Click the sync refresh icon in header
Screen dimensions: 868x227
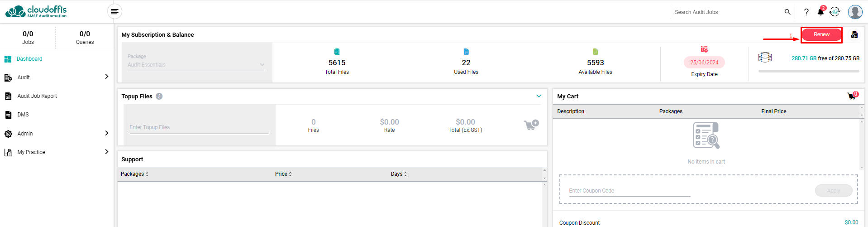(x=835, y=12)
